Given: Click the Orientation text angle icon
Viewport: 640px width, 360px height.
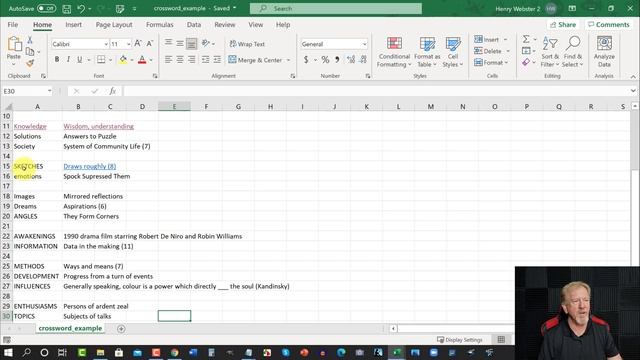Looking at the screenshot, I should (x=206, y=43).
